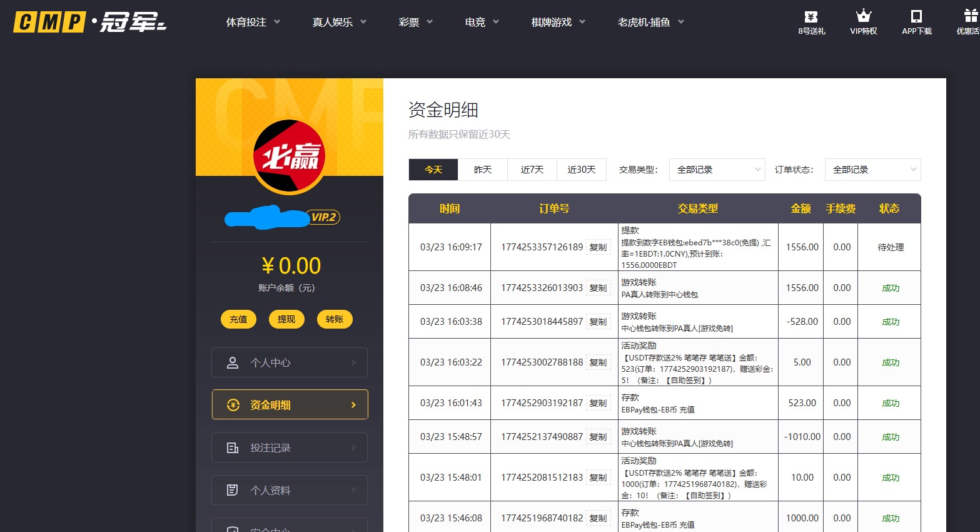
Task: Open 投注记录 via its sidebar icon
Action: point(233,448)
